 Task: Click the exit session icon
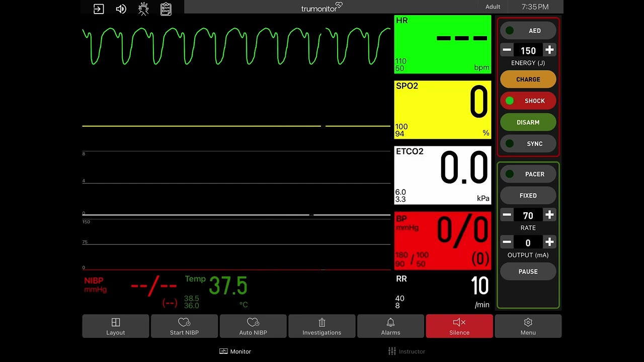99,9
